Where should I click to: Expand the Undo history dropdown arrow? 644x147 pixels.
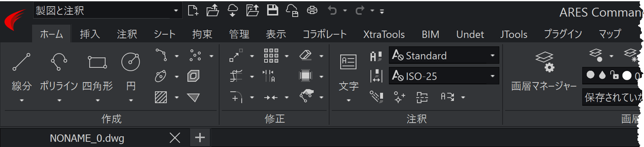click(345, 11)
